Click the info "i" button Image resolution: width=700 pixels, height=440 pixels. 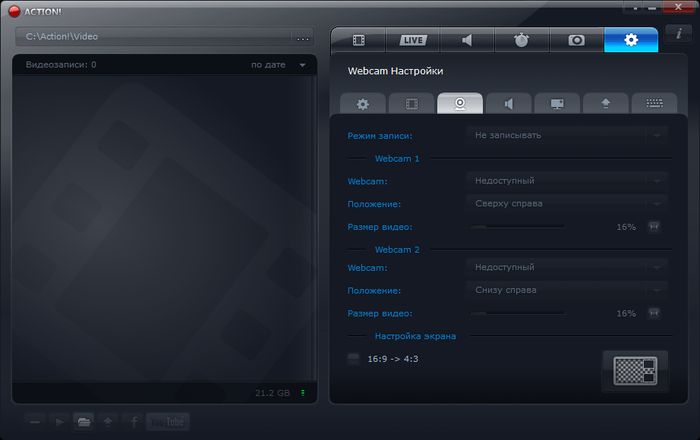(x=679, y=33)
